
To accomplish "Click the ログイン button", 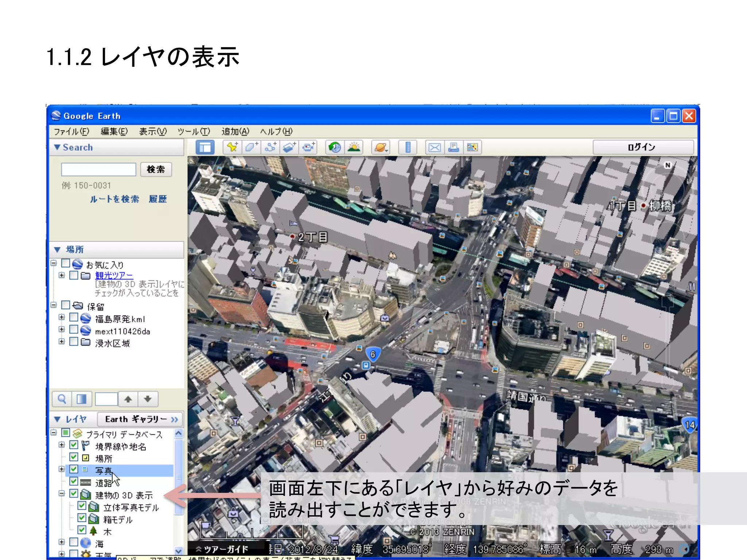I will (643, 147).
